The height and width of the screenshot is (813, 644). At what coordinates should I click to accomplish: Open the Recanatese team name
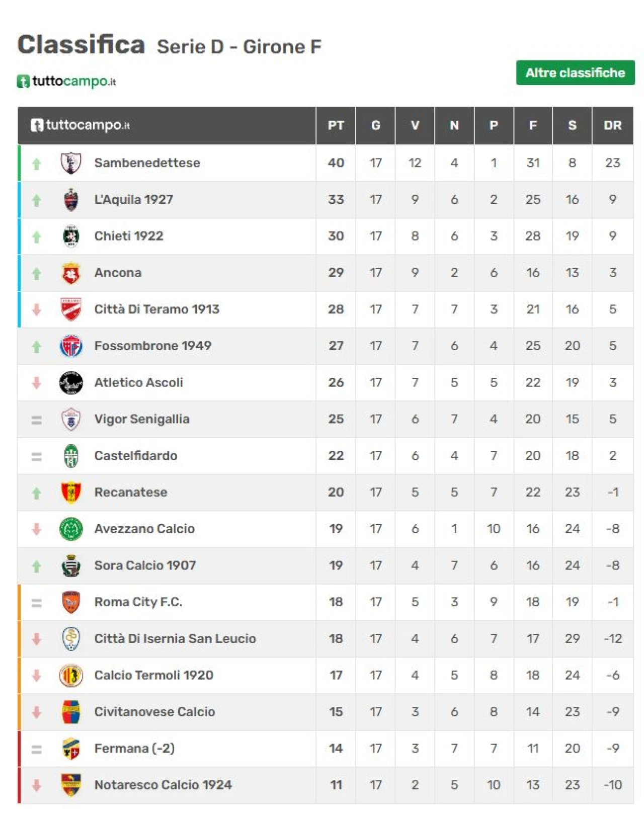(131, 492)
